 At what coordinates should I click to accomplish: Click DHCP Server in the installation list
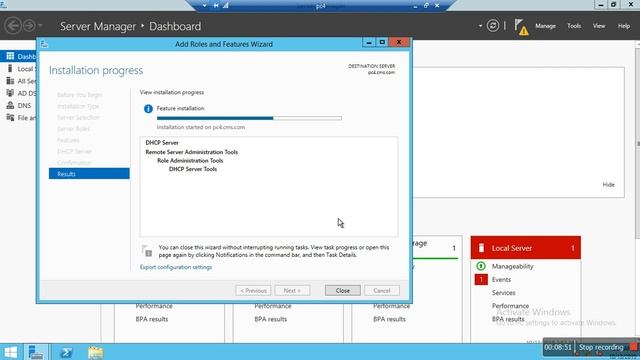click(162, 142)
